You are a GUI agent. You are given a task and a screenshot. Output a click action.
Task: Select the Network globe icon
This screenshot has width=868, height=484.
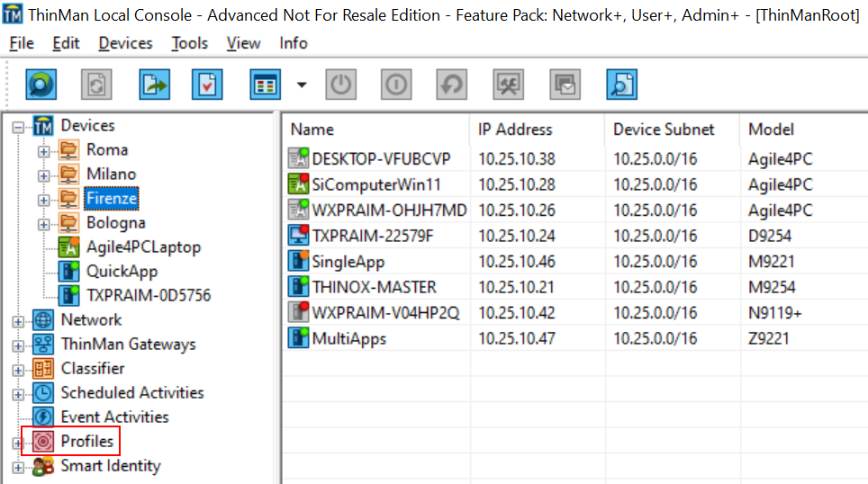click(x=43, y=320)
